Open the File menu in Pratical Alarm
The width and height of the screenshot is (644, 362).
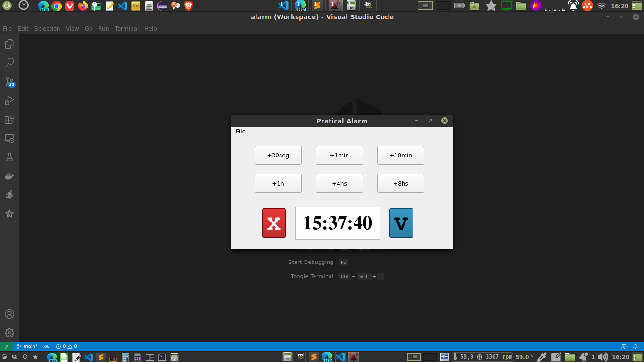click(x=240, y=131)
